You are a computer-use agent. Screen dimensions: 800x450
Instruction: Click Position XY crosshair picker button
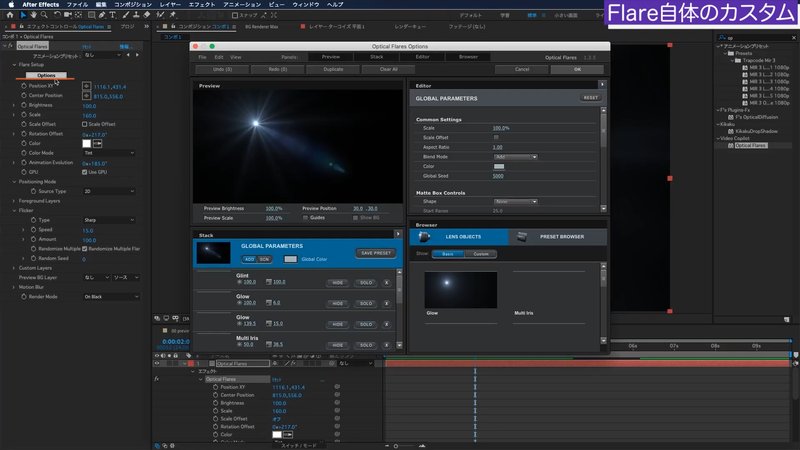pos(86,86)
